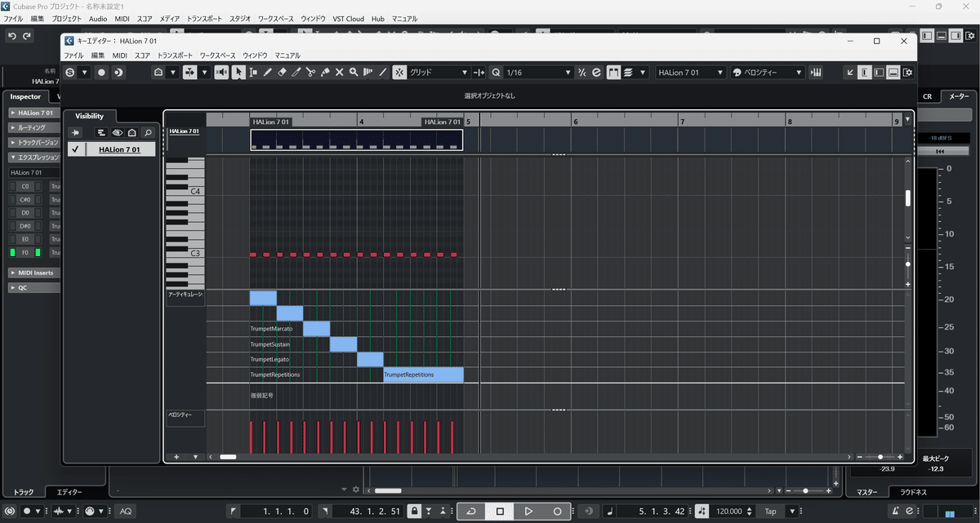Click the Tap tempo button
Viewport: 980px width, 523px height.
770,511
